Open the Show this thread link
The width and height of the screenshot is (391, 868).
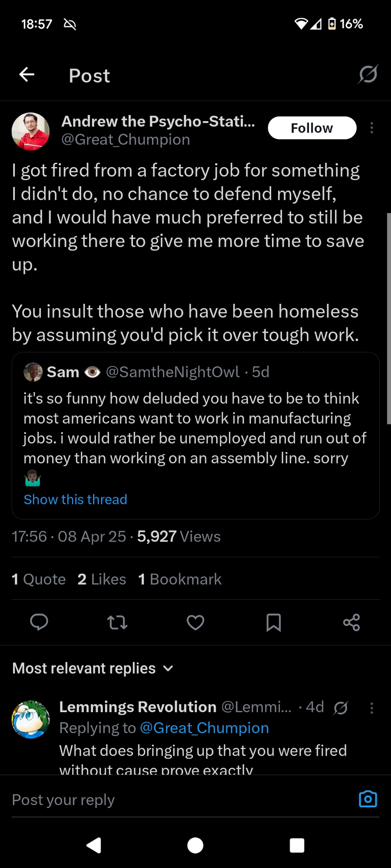point(75,500)
